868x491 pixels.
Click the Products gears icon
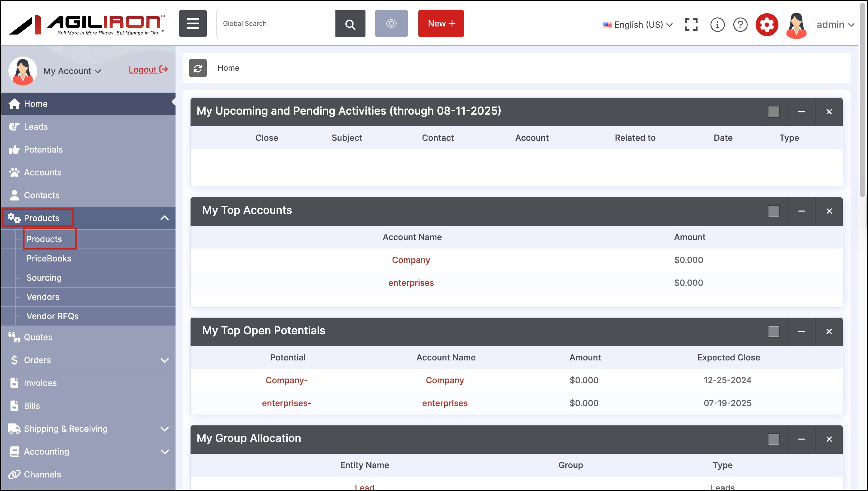[14, 218]
